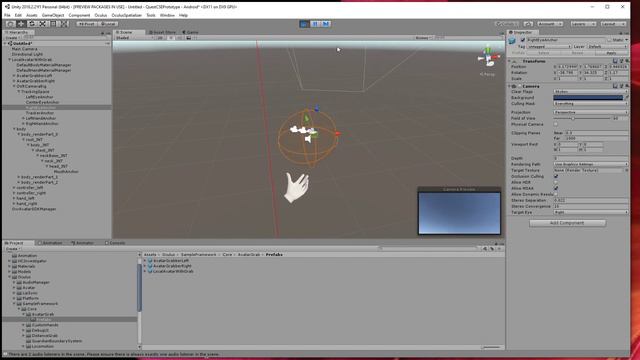
Task: Open the Account dropdown in the top toolbar
Action: [x=550, y=24]
